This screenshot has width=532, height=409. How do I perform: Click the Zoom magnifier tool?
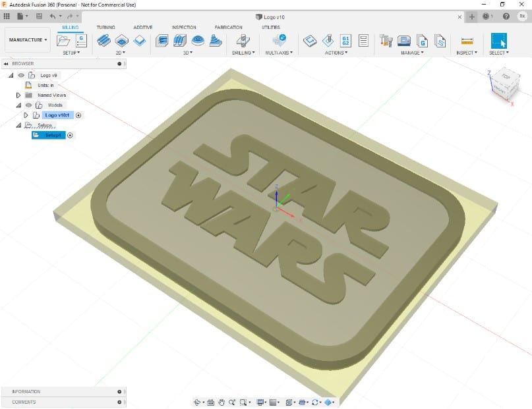pyautogui.click(x=232, y=402)
